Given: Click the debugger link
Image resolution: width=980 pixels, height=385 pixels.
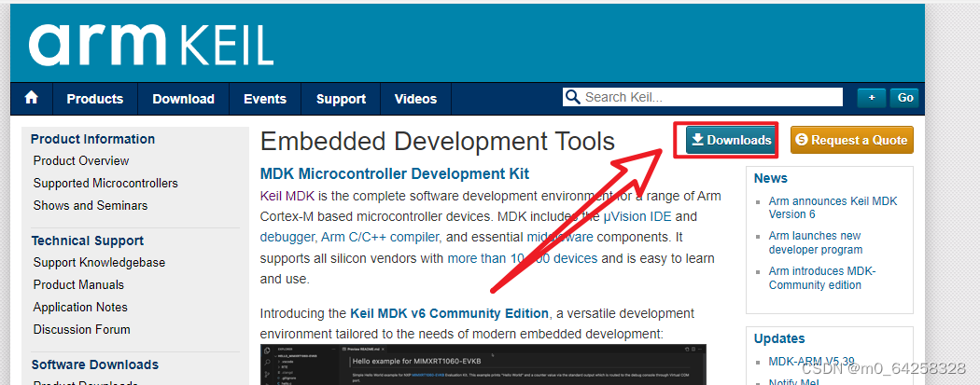Looking at the screenshot, I should 287,238.
